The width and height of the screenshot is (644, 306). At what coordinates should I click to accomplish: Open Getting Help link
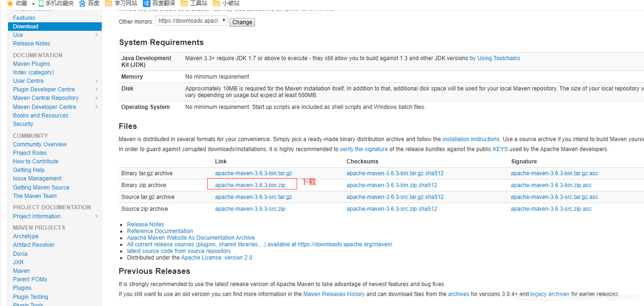(x=29, y=170)
